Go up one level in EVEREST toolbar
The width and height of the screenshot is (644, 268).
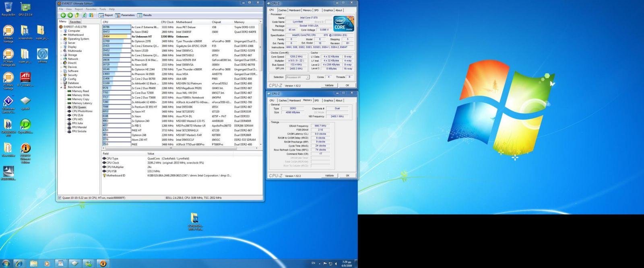77,15
